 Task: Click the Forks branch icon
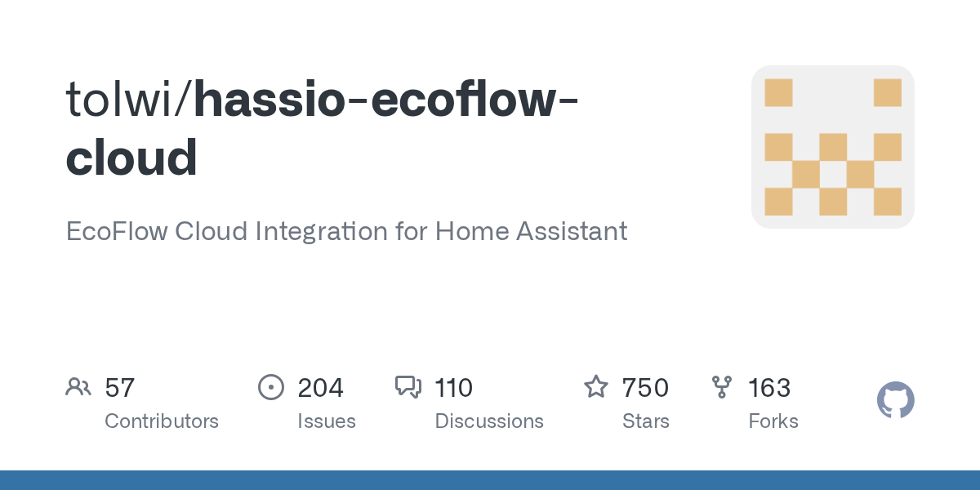pyautogui.click(x=721, y=387)
